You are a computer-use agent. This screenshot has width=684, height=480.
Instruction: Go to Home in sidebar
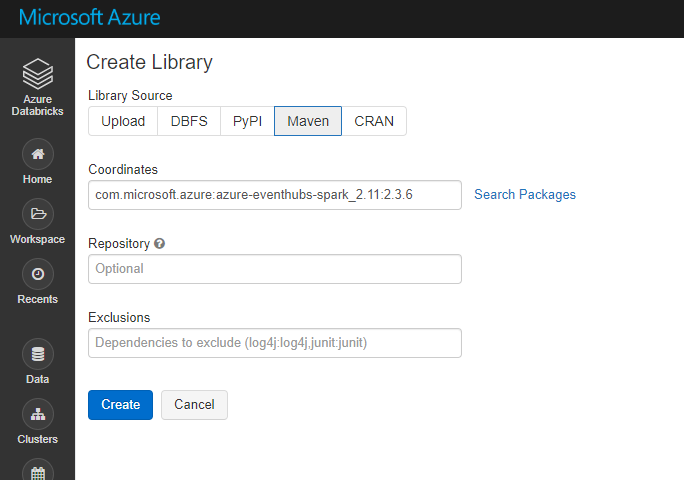(38, 162)
